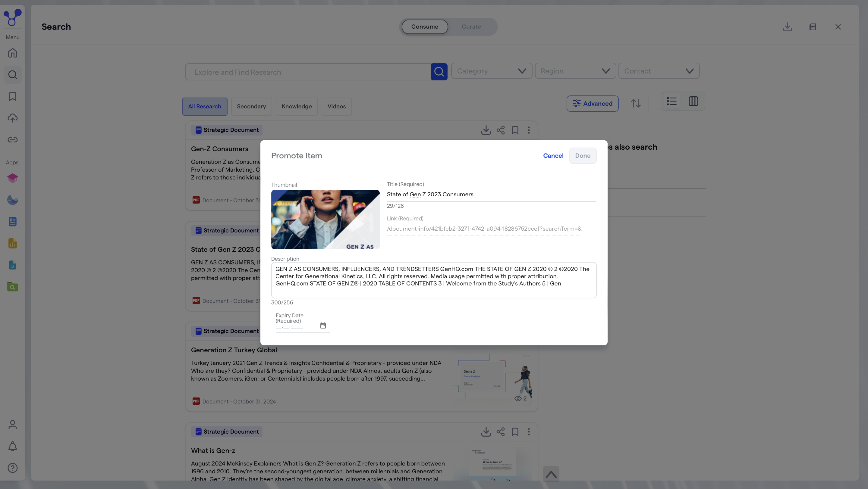Click the save icon in Search header
868x489 pixels.
pyautogui.click(x=813, y=27)
